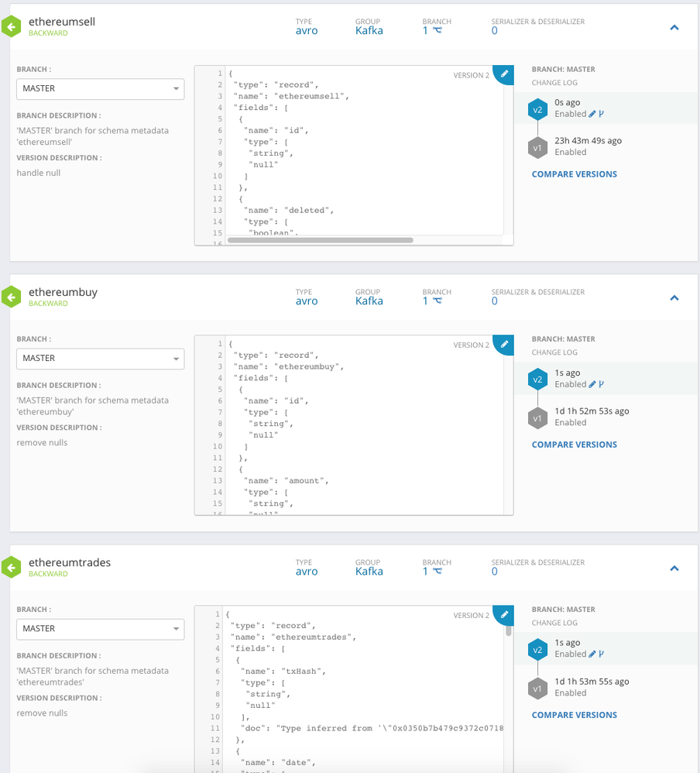Select the v2 hexagon in ethereumsell change log
This screenshot has width=700, height=773.
(x=538, y=109)
